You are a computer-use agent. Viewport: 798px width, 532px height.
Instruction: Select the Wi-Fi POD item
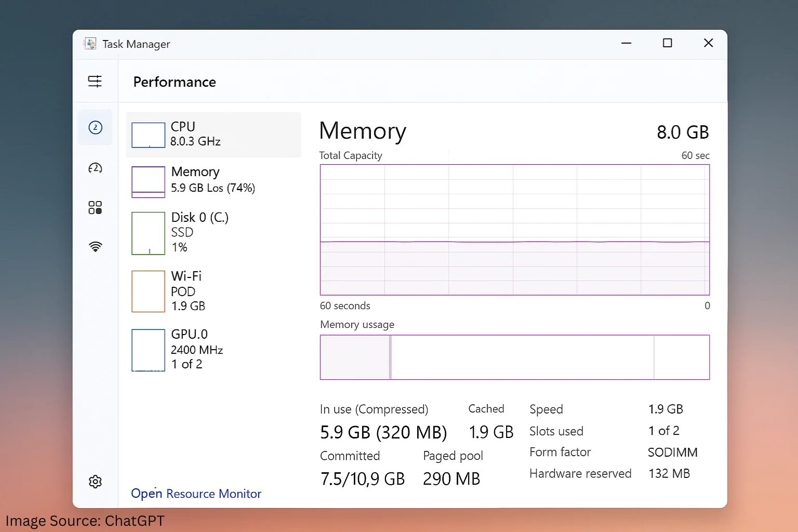214,291
